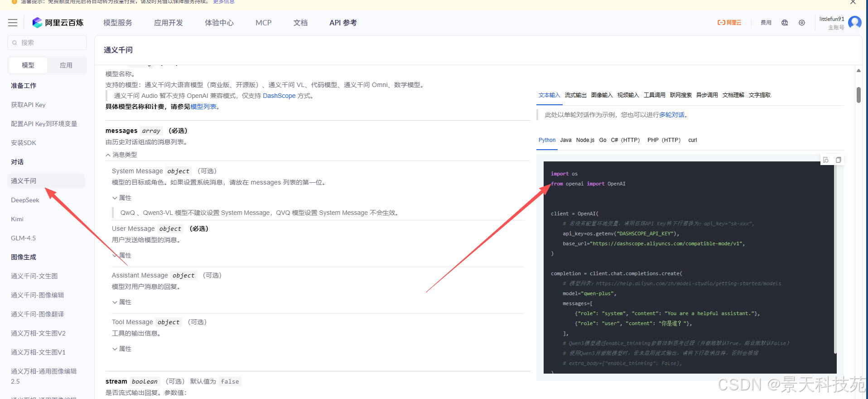Viewport: 868px width, 399px height.
Task: Click the scrollbar up arrow
Action: [858, 71]
